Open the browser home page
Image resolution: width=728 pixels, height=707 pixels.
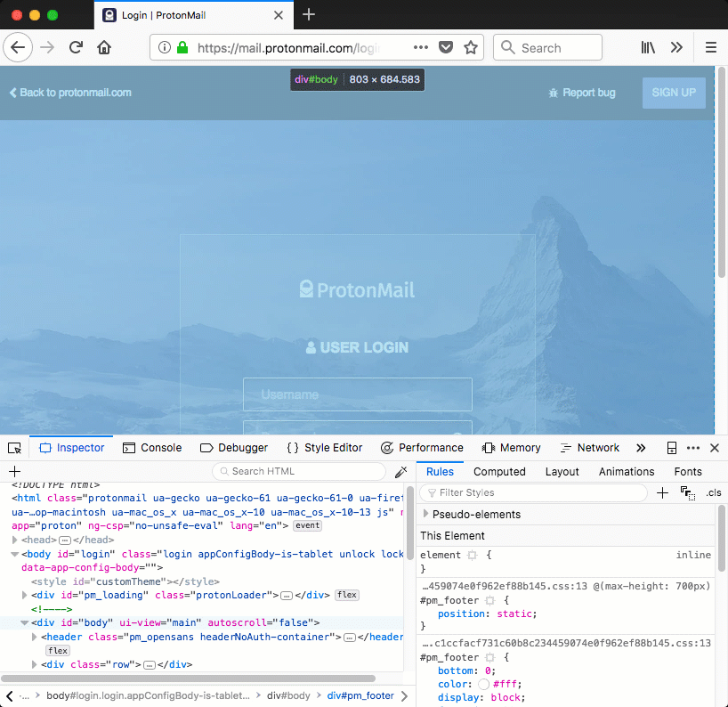(104, 47)
